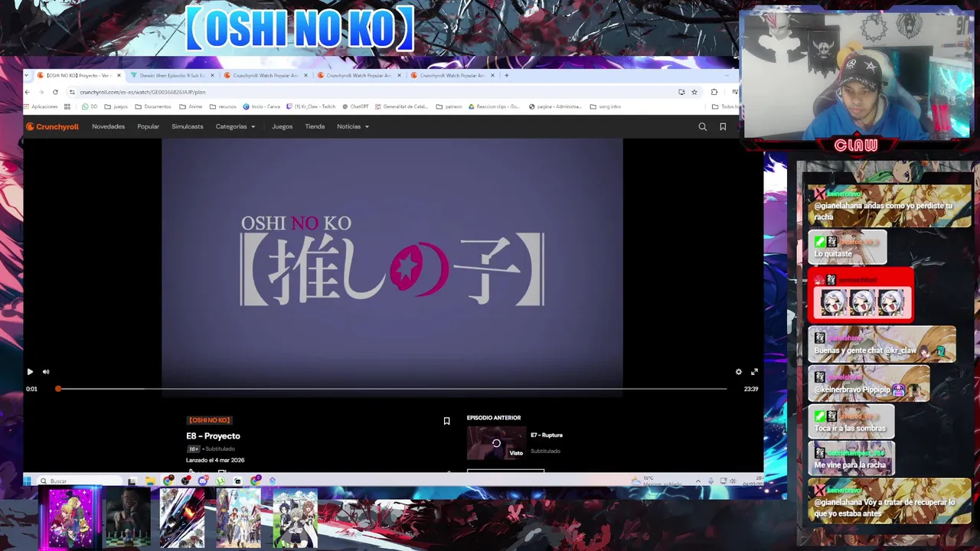
Task: Open pagina - Administra... bookmark
Action: [556, 106]
